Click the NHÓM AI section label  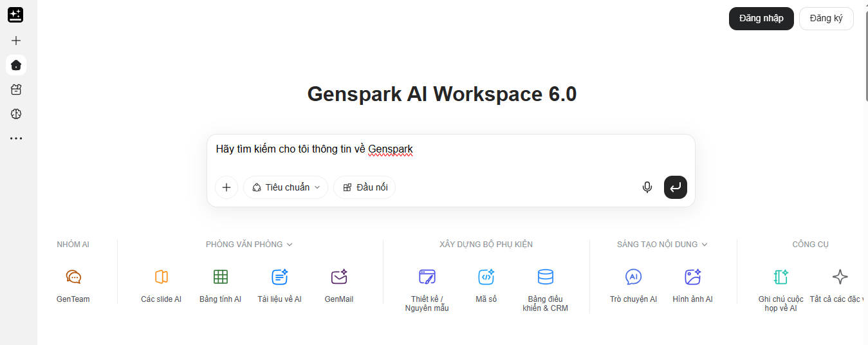pos(73,245)
